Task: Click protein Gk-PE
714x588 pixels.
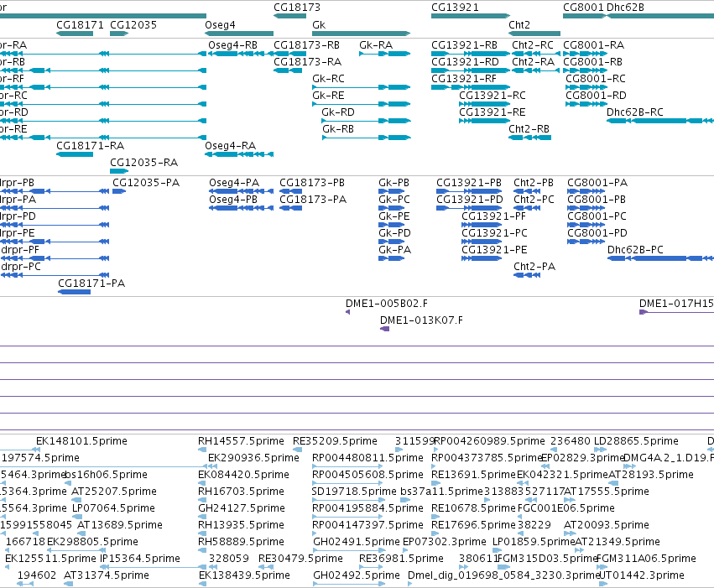Action: 393,216
